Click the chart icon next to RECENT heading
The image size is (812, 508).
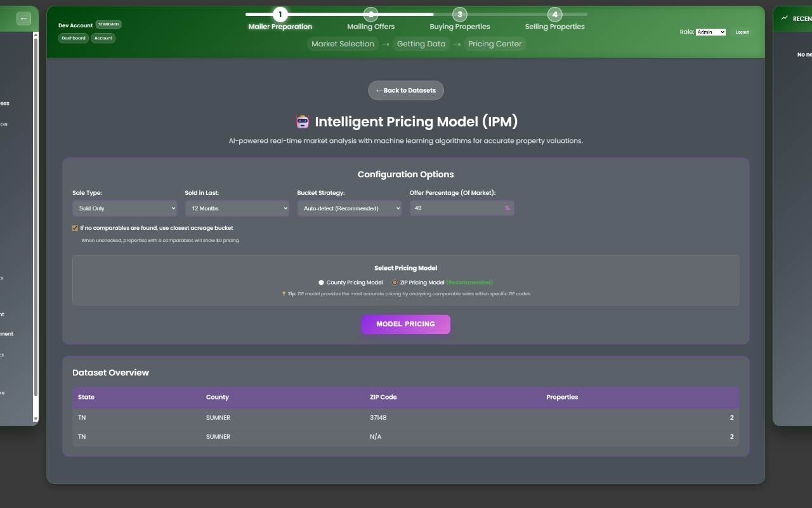785,18
